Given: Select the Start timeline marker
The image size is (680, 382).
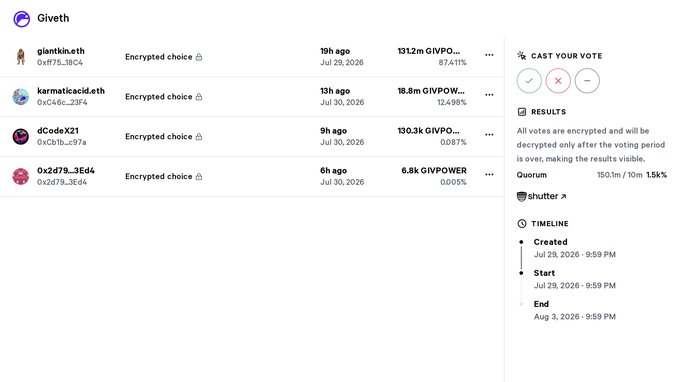Looking at the screenshot, I should click(x=521, y=273).
